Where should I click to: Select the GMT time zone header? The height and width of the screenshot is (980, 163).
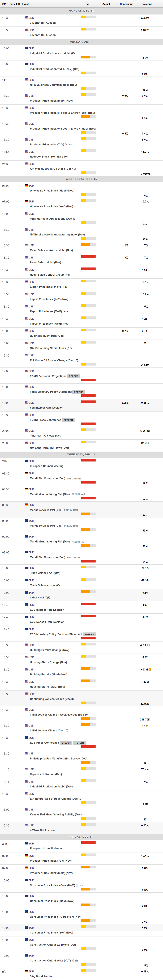coord(5,4)
